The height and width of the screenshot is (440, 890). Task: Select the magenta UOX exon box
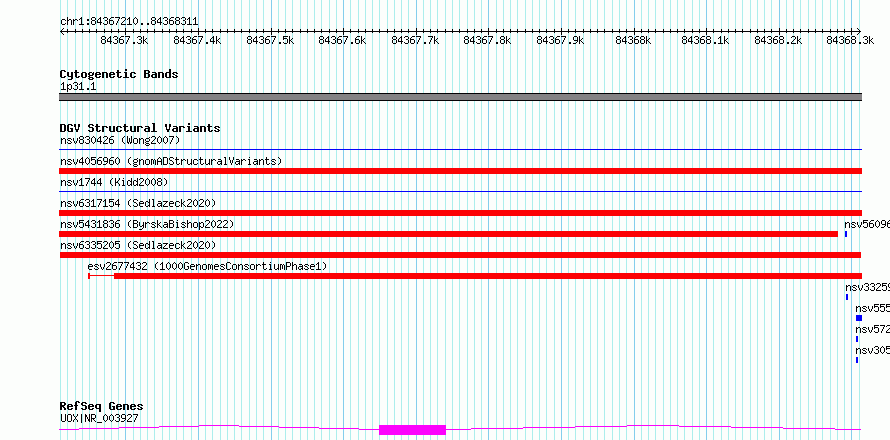click(x=413, y=430)
